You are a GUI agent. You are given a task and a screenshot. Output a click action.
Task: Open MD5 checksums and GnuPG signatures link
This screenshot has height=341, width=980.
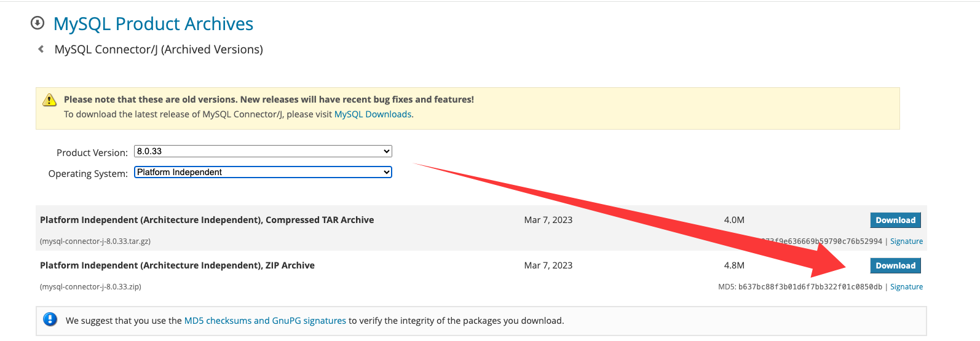265,321
